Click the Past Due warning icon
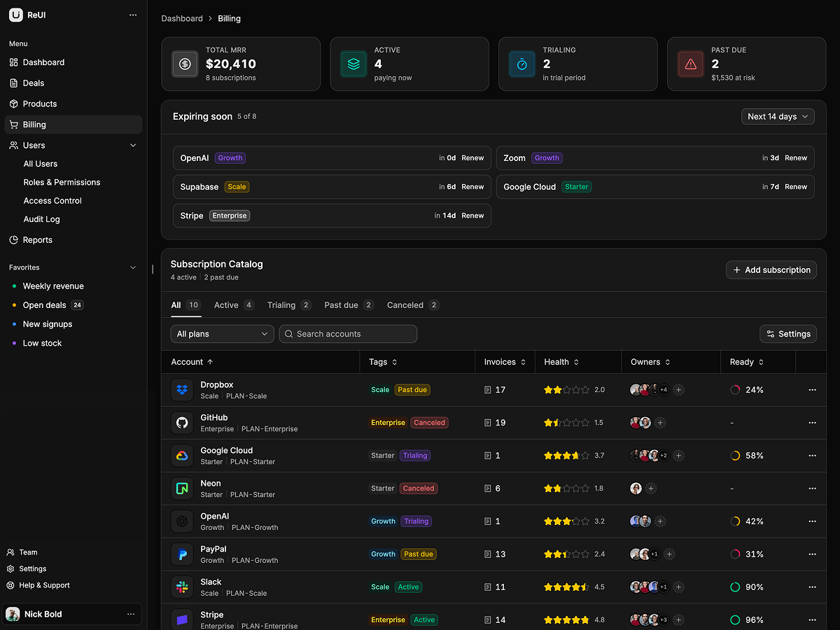This screenshot has height=630, width=840. (691, 64)
